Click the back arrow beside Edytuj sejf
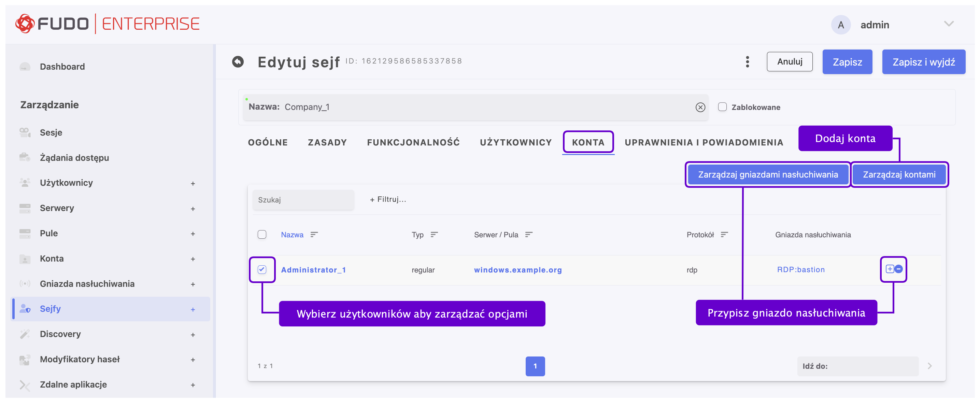 (238, 62)
